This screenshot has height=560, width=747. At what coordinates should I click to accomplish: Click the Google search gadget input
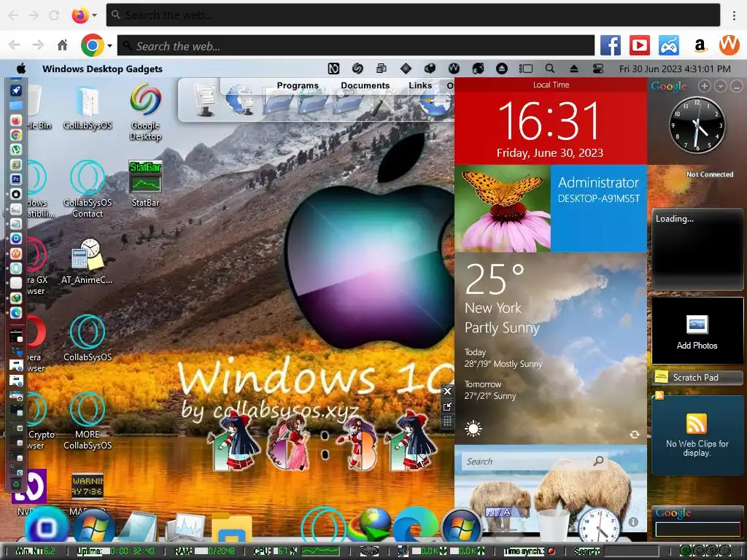[x=698, y=529]
